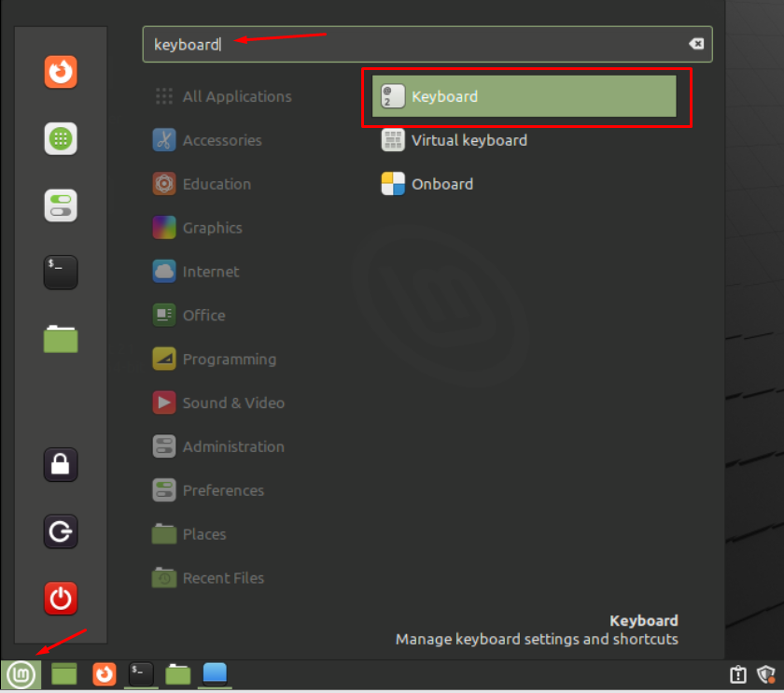Image resolution: width=784 pixels, height=693 pixels.
Task: Click into the search box containing keyboard
Action: click(x=427, y=44)
